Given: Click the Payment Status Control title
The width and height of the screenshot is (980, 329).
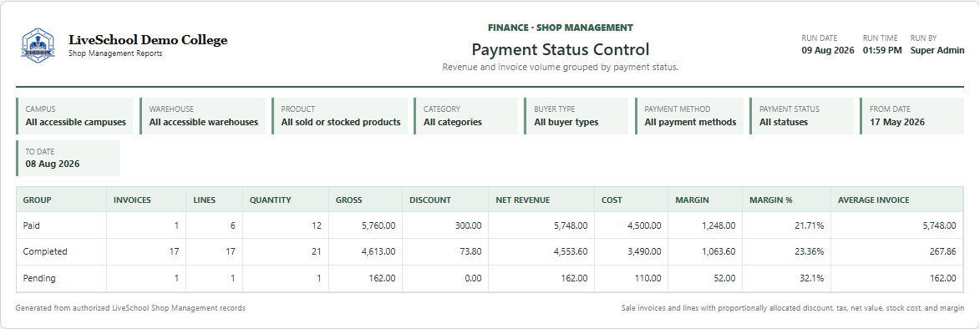Looking at the screenshot, I should [560, 49].
